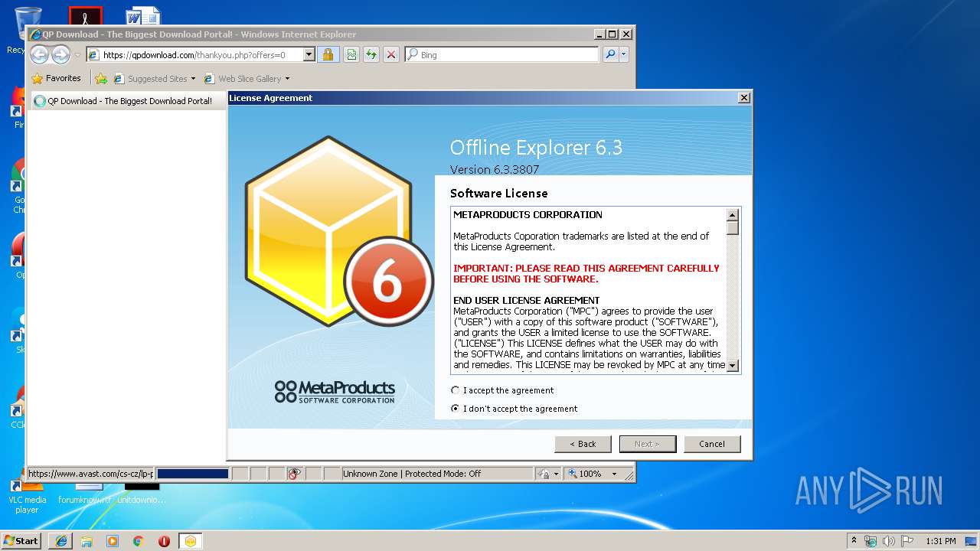The width and height of the screenshot is (980, 551).
Task: Click the popup blocker status icon
Action: click(x=294, y=474)
